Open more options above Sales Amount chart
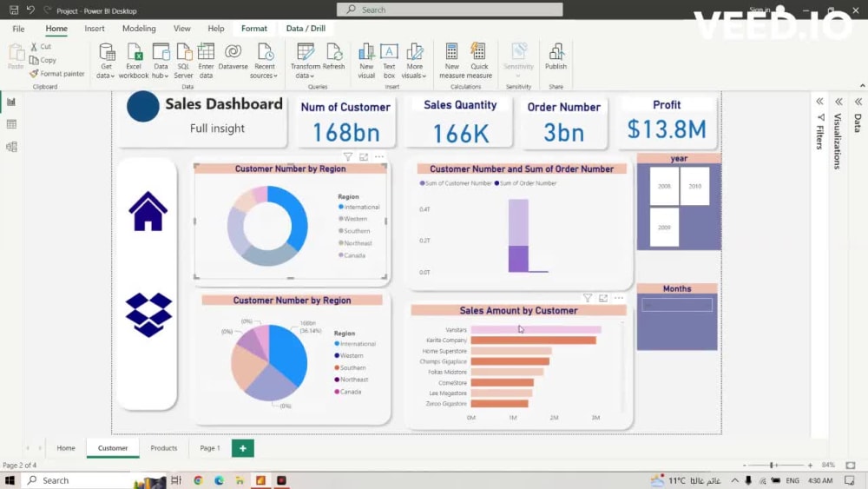This screenshot has width=868, height=489. 619,298
